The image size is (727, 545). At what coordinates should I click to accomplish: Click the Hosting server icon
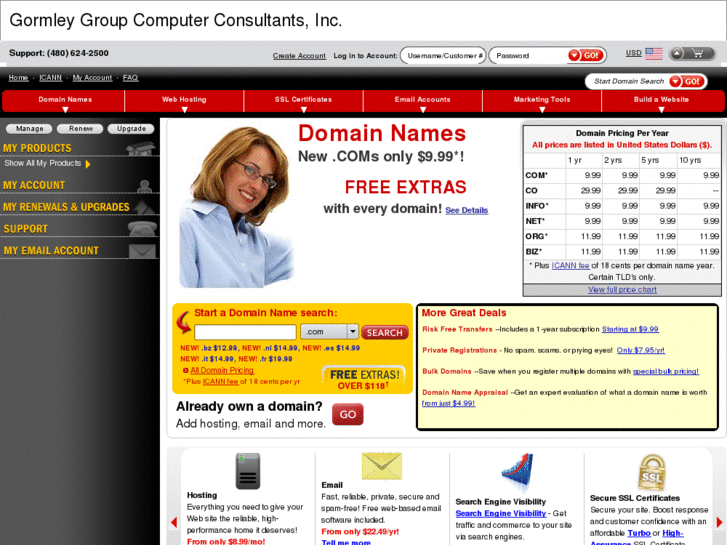tap(248, 471)
